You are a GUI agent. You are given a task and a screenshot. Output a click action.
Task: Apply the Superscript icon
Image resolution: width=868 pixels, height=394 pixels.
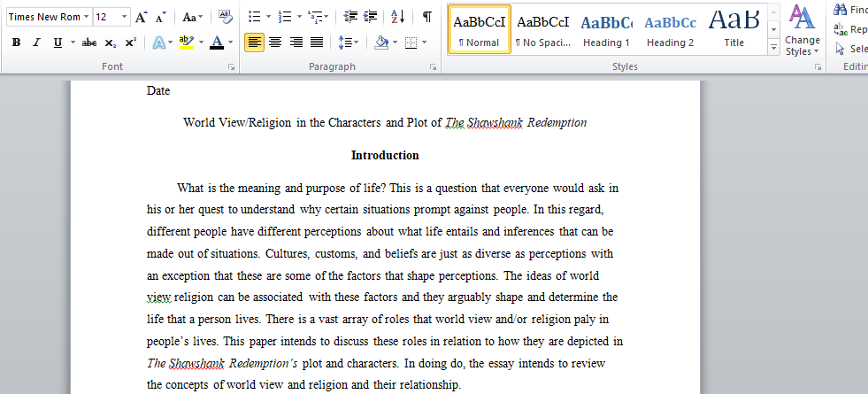131,42
